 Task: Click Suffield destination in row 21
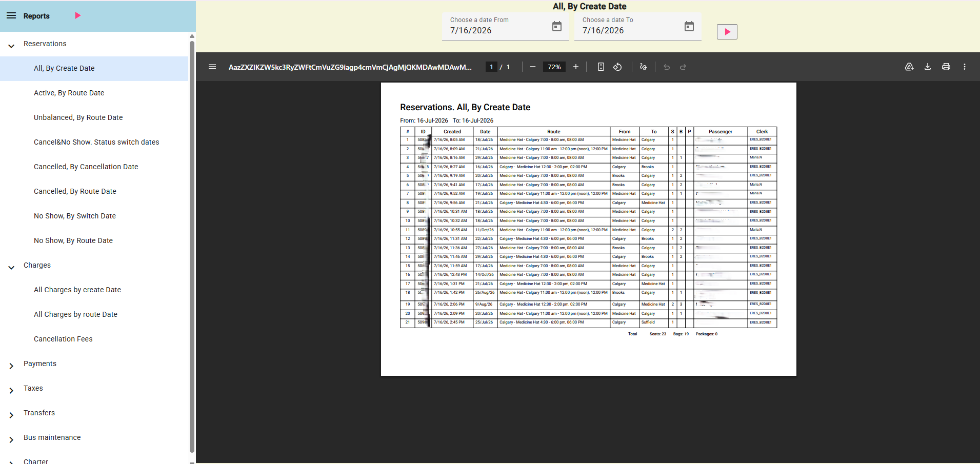(x=648, y=322)
